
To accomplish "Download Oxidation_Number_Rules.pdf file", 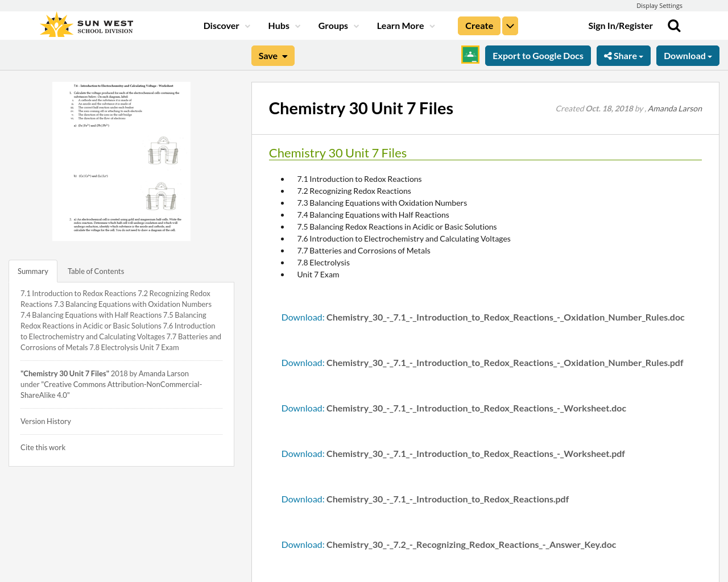I will [x=482, y=363].
